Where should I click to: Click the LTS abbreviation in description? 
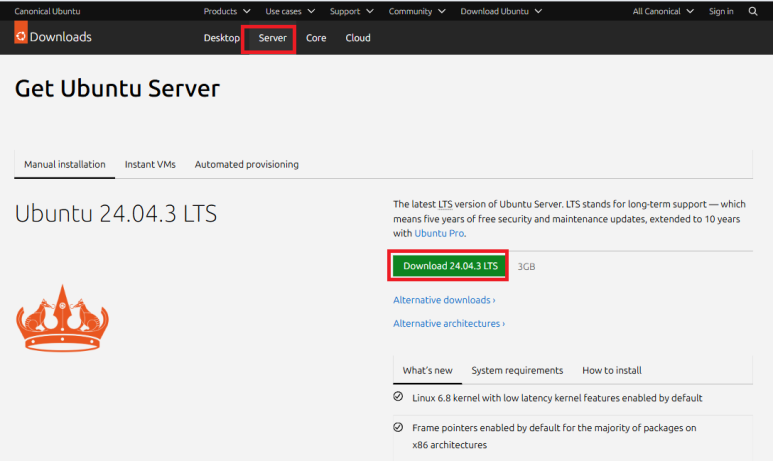pyautogui.click(x=445, y=204)
